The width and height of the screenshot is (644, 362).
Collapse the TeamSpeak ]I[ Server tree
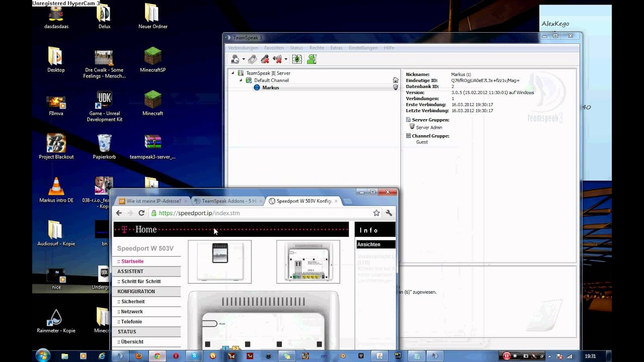[x=233, y=73]
